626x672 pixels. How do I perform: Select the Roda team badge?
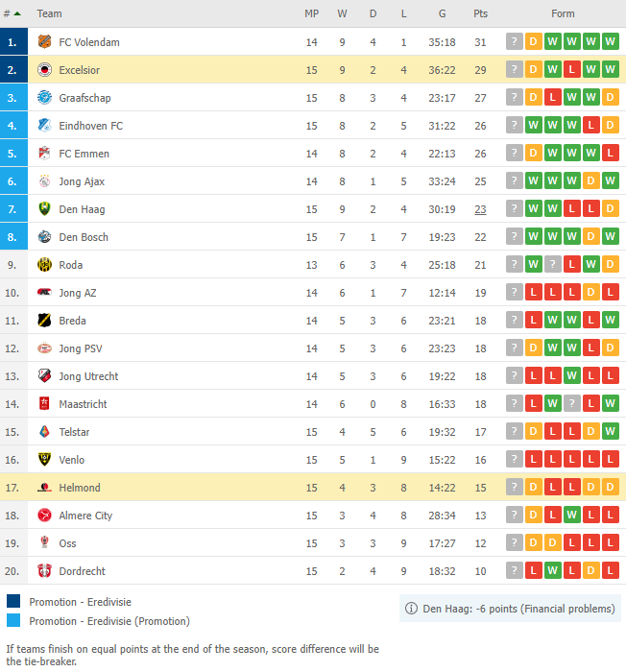tap(44, 265)
